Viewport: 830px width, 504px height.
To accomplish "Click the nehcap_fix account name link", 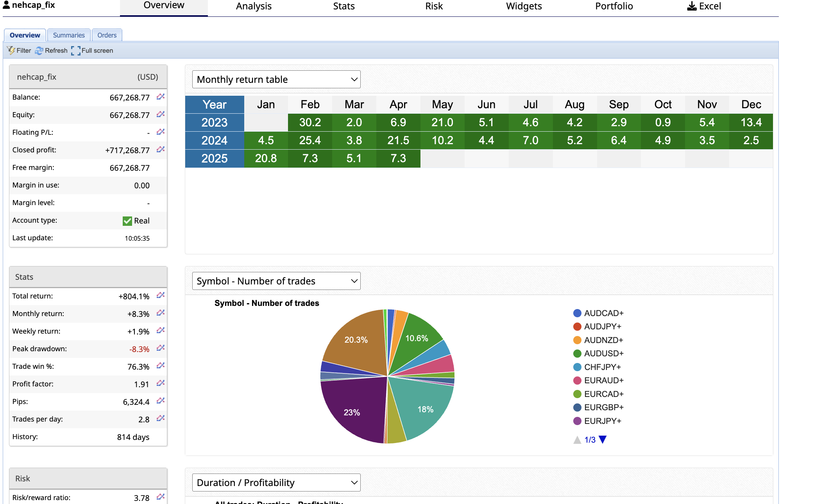I will tap(33, 5).
